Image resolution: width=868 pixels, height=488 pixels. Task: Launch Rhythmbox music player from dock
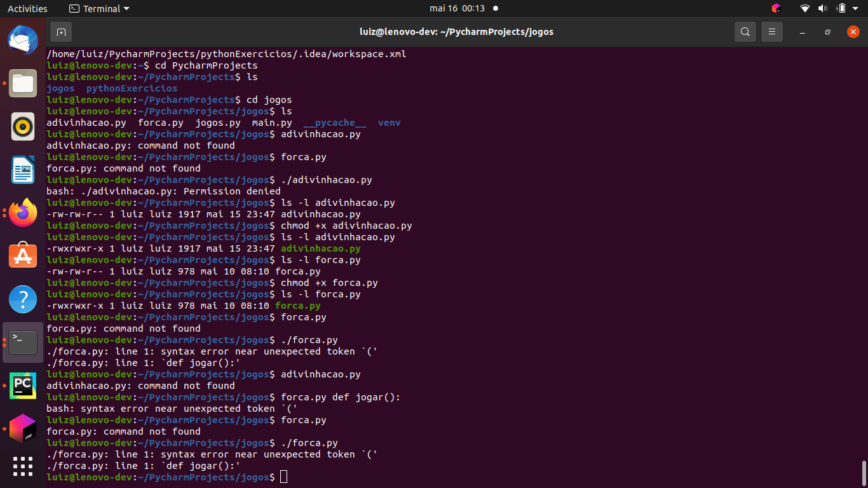pyautogui.click(x=23, y=126)
